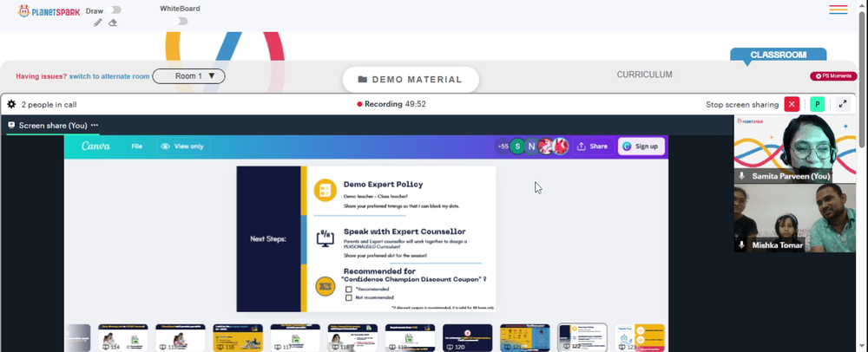Select current slide 122 thumbnail

582,337
